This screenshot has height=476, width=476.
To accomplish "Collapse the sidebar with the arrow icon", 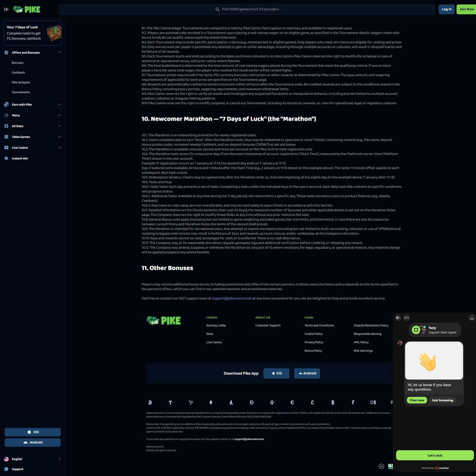I will [6, 9].
